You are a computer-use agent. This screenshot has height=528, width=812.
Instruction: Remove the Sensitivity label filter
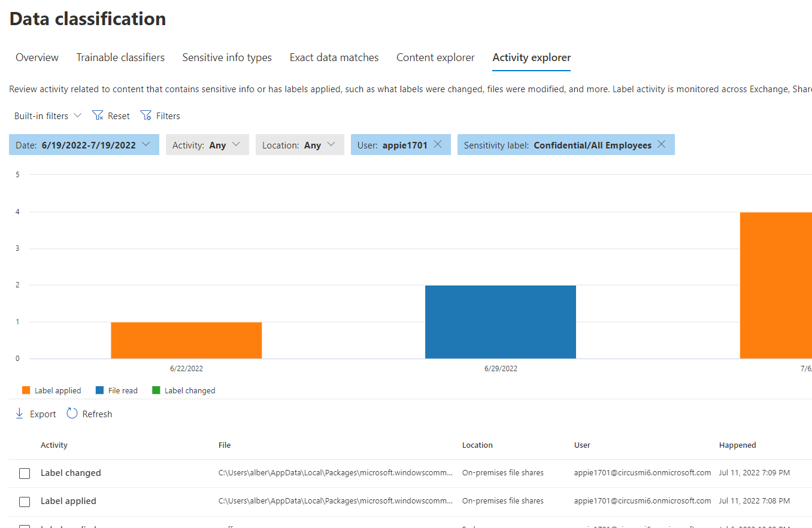(661, 144)
